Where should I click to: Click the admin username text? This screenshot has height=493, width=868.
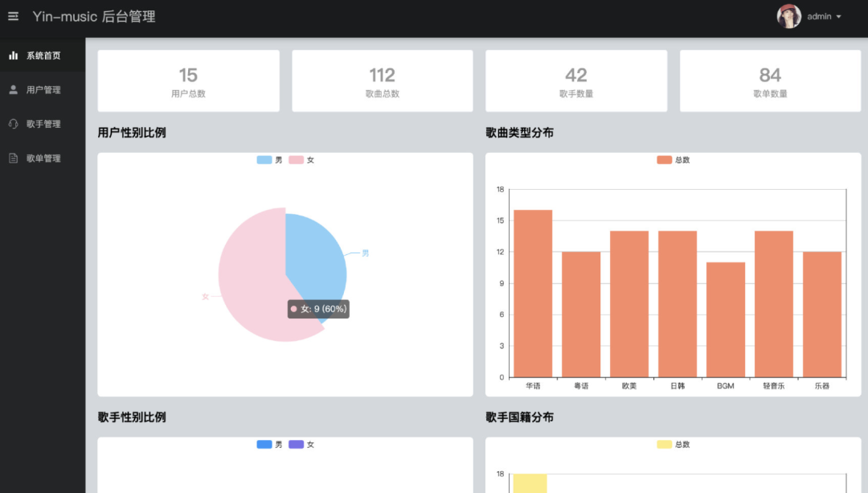pos(819,17)
